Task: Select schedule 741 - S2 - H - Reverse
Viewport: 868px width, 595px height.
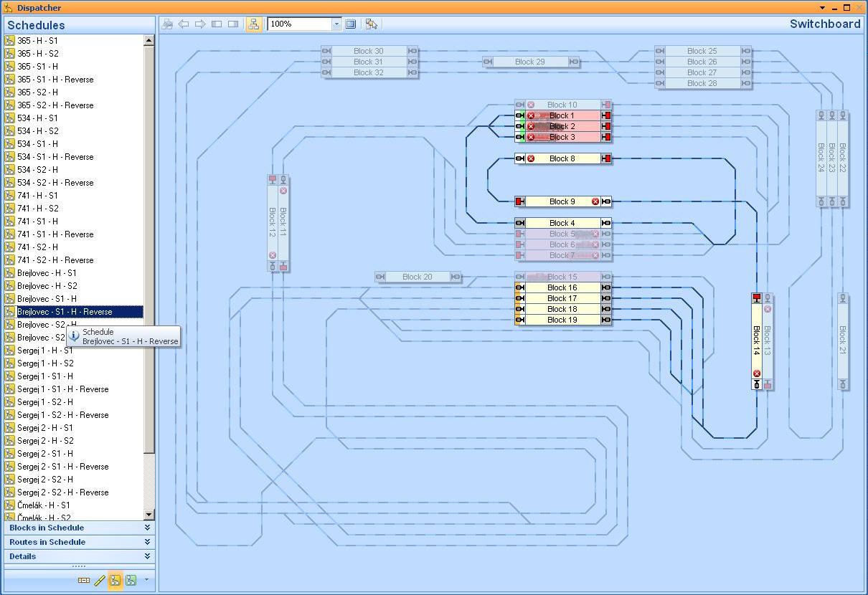Action: coord(55,260)
